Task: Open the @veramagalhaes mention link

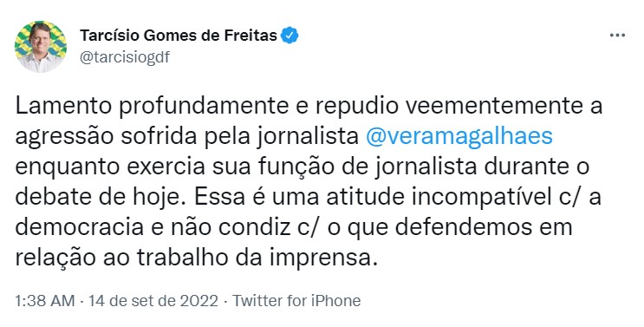Action: (459, 137)
